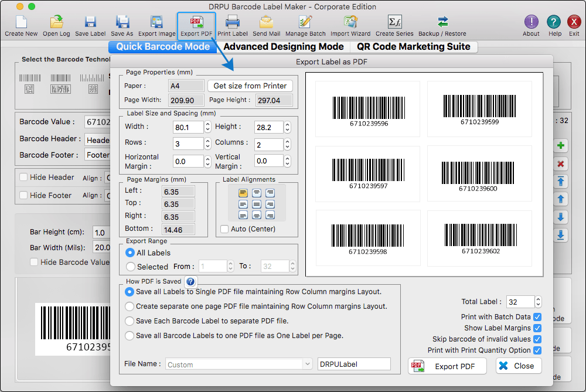
Task: Select top-left label alignment icon
Action: tap(243, 193)
